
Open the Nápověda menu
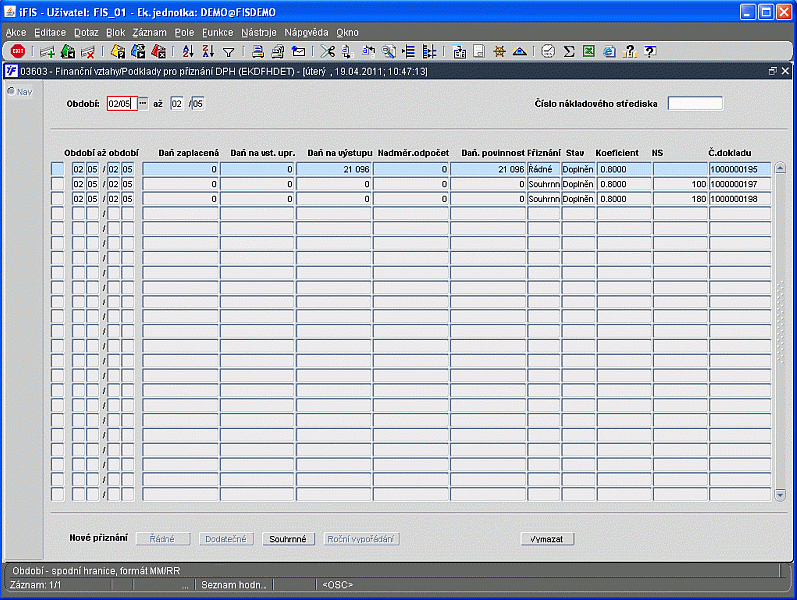(306, 33)
